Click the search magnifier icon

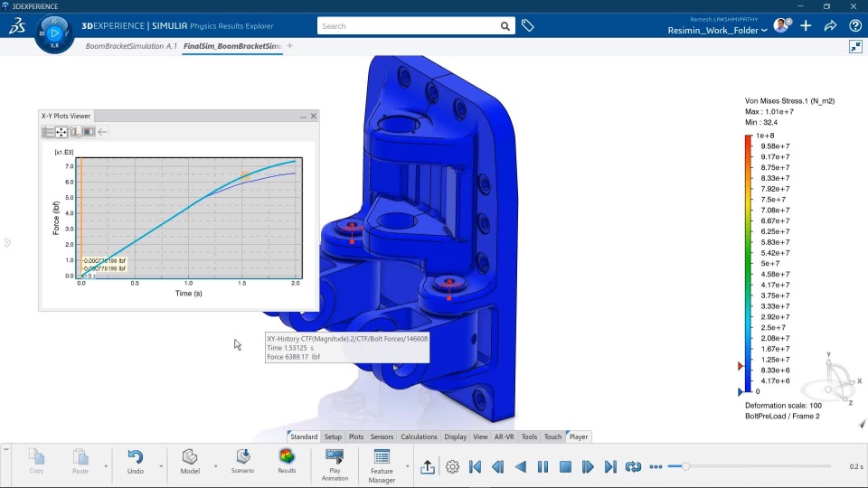(x=505, y=26)
